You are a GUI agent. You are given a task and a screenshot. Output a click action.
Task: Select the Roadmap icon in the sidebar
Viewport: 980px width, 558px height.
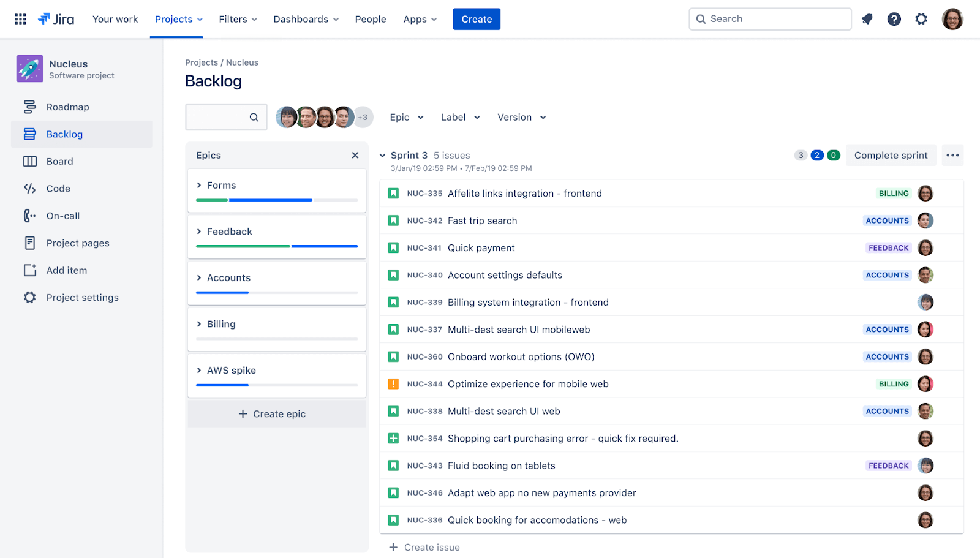coord(29,107)
